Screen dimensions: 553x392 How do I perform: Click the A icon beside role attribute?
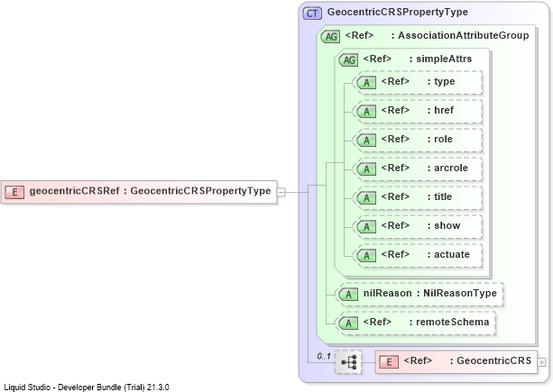366,141
